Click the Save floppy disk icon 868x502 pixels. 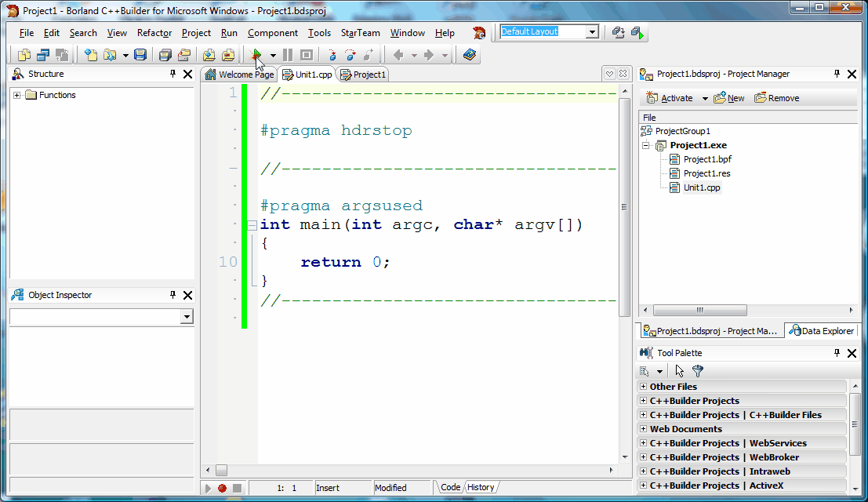tap(140, 55)
